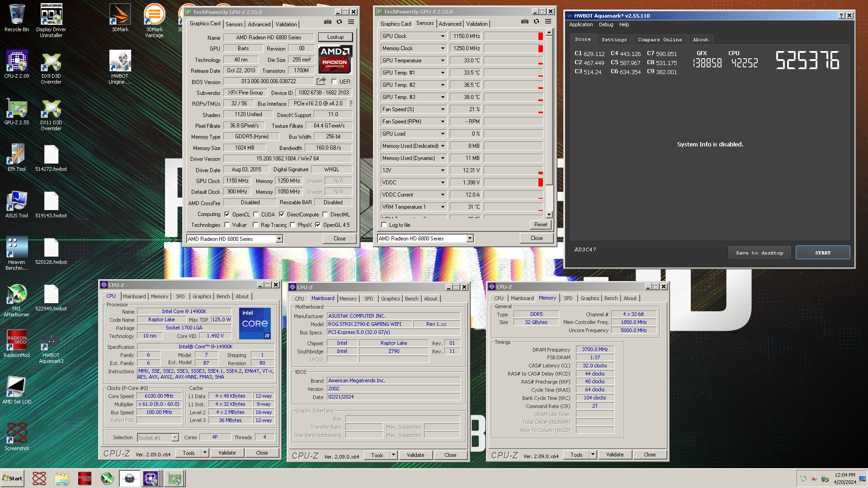Open Debug menu in HWBOT Aquamark3
This screenshot has width=868, height=488.
click(606, 24)
